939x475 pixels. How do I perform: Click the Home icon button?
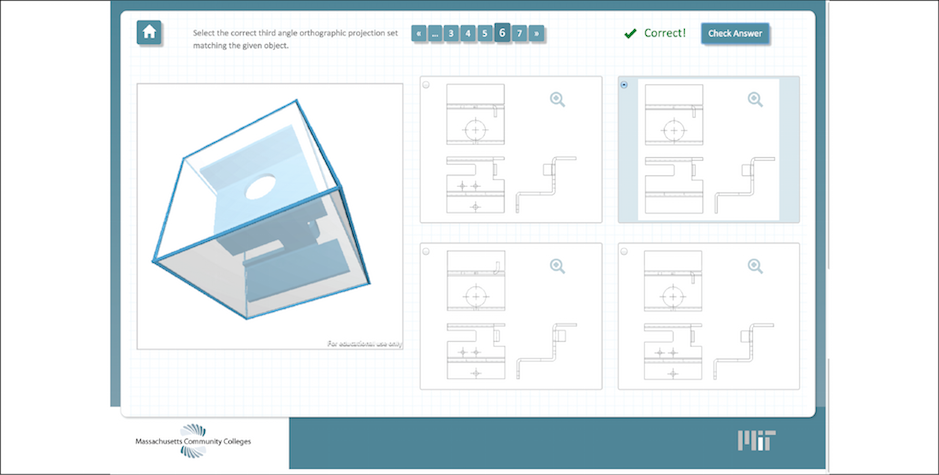(x=149, y=32)
